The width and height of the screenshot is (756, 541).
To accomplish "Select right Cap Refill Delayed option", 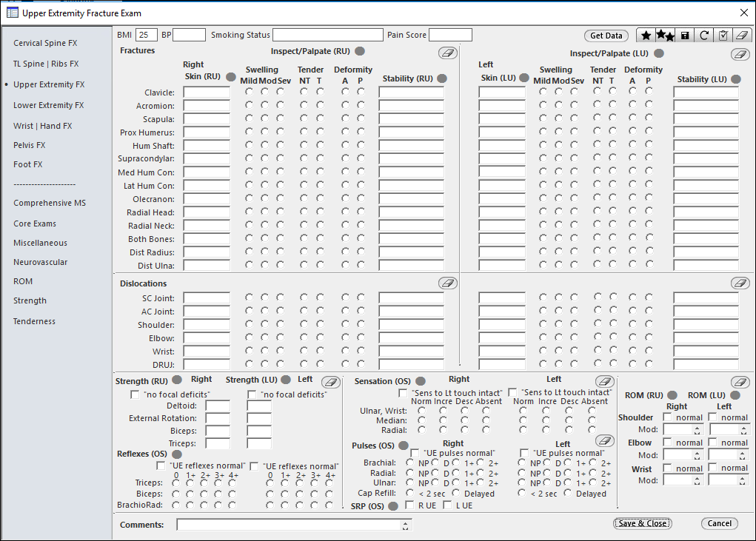I will tap(456, 493).
